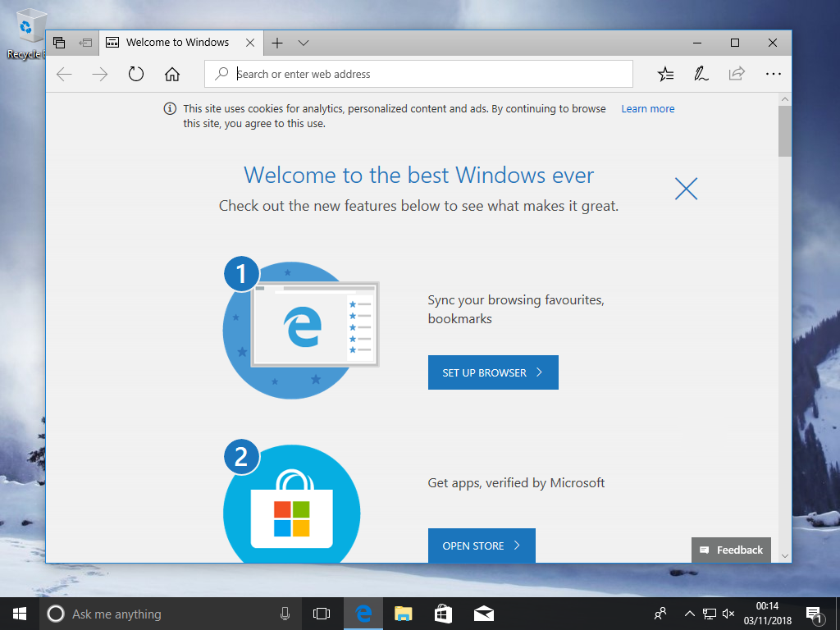This screenshot has height=630, width=840.
Task: Open network status tray icon
Action: coord(710,614)
